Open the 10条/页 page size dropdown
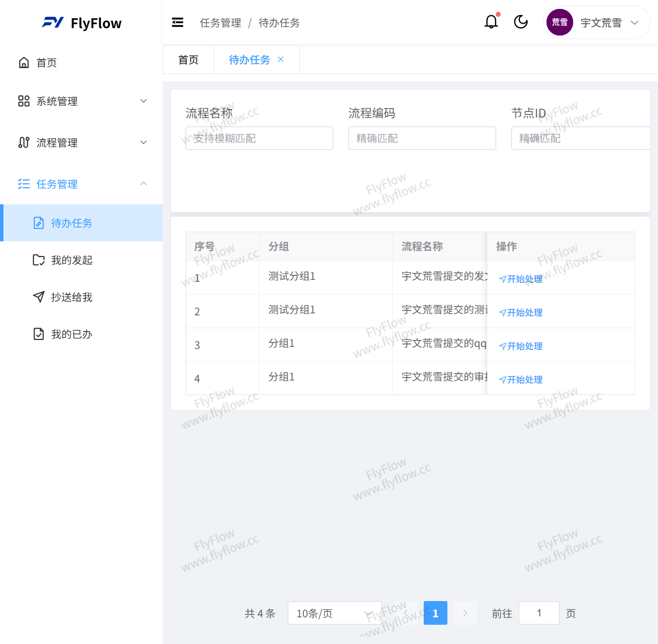The image size is (658, 644). 335,613
